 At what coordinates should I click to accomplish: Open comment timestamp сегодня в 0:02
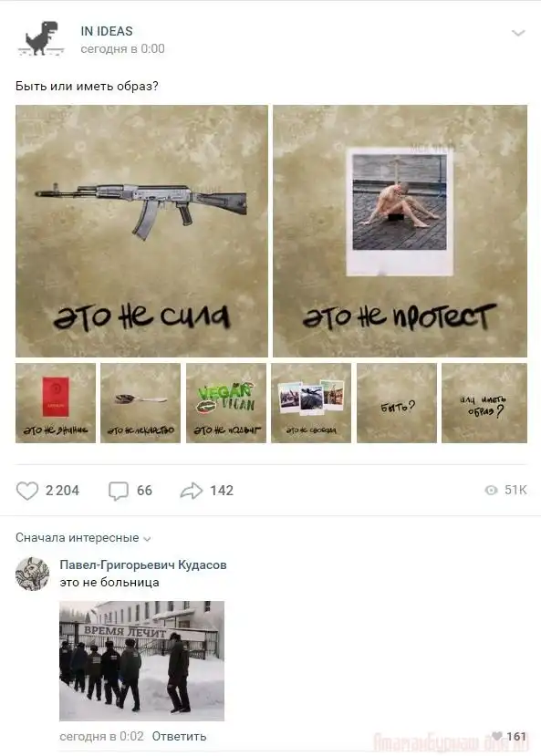(102, 736)
